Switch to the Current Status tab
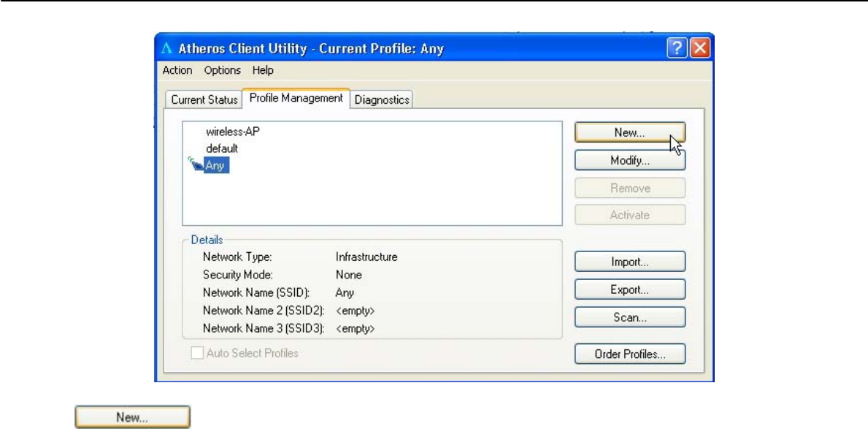 (204, 100)
